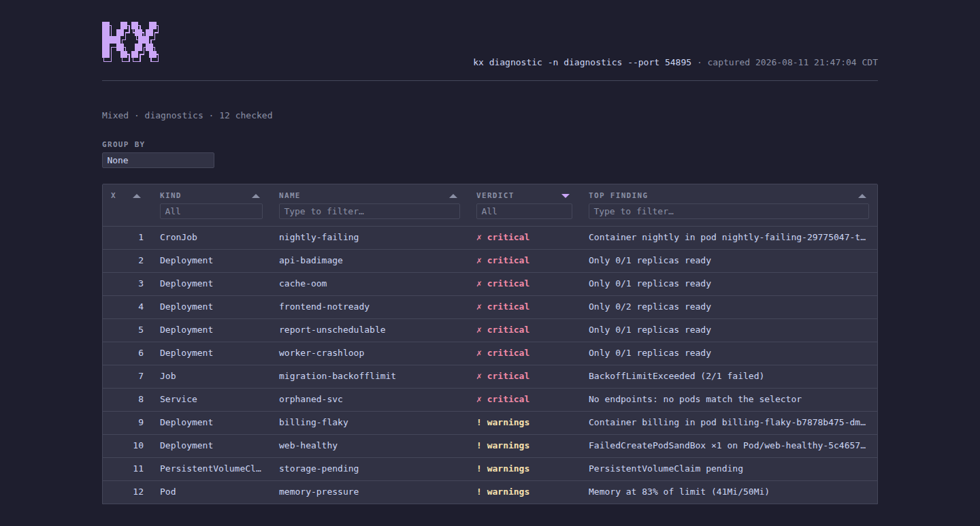
Task: Click the 'Mixed · diagnostics · 12 checked' summary
Action: 187,116
